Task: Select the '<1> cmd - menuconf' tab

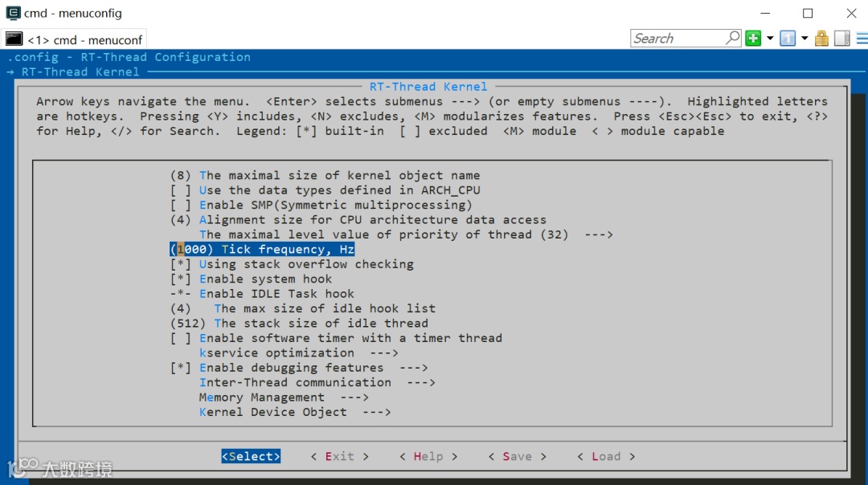Action: pyautogui.click(x=74, y=39)
